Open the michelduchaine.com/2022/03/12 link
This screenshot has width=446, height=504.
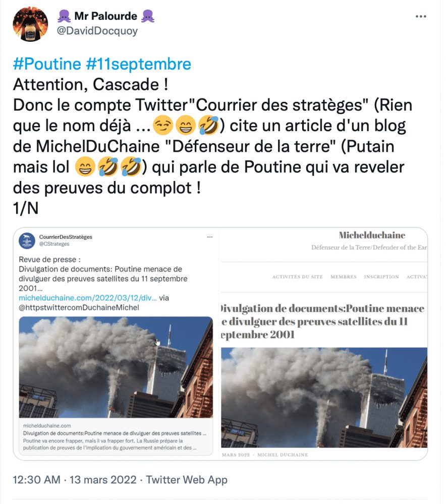(88, 298)
